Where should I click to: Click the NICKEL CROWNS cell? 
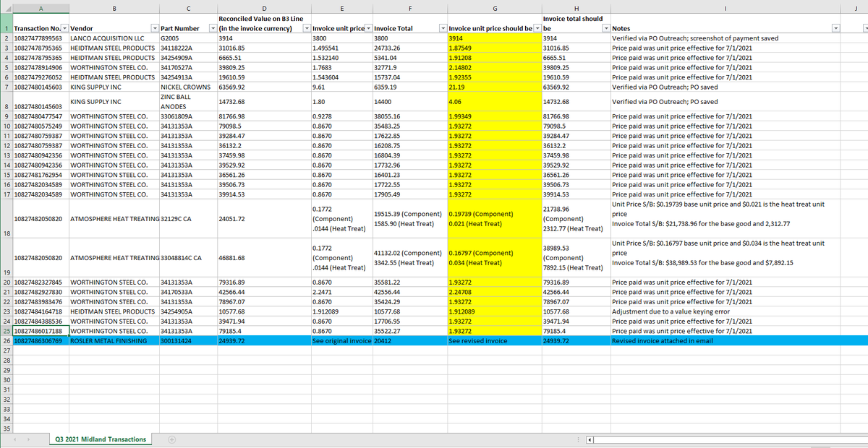(x=187, y=87)
